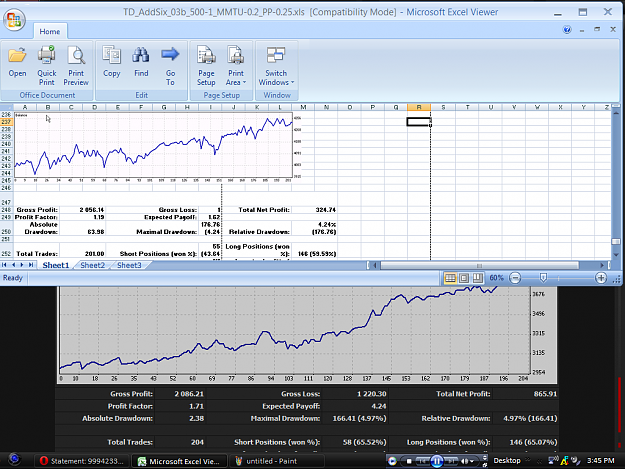Click Microsoft Excel Viewer taskbar button

(179, 461)
